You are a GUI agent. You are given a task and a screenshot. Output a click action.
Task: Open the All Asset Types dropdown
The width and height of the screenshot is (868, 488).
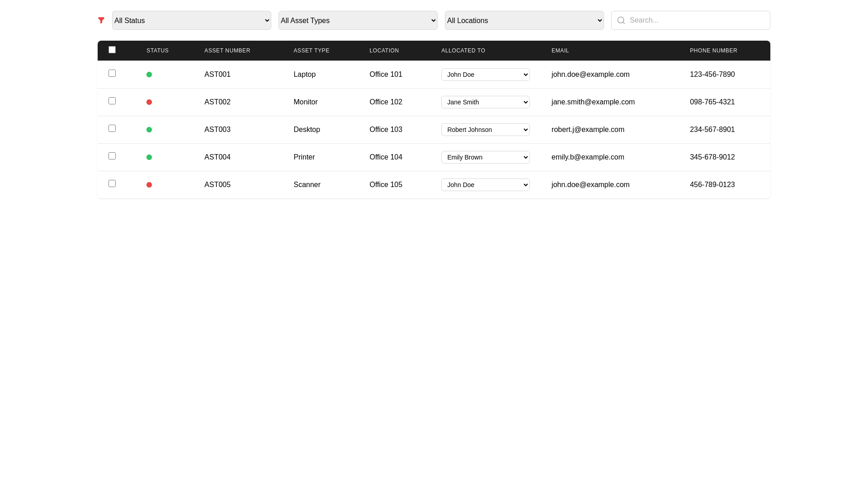[358, 20]
